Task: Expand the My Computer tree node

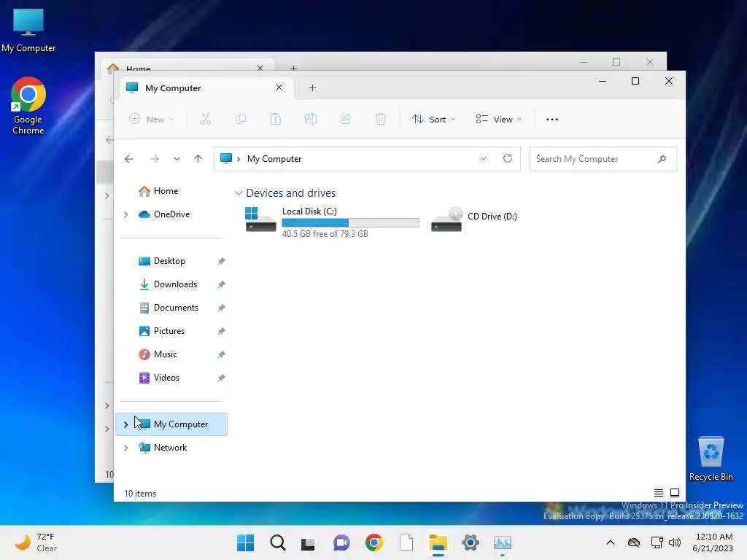Action: tap(125, 424)
